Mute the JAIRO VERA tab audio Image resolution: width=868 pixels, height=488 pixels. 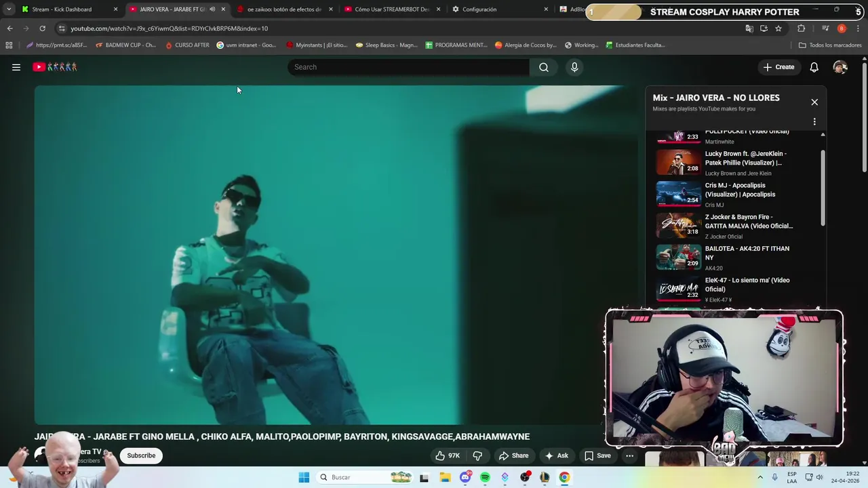click(212, 9)
